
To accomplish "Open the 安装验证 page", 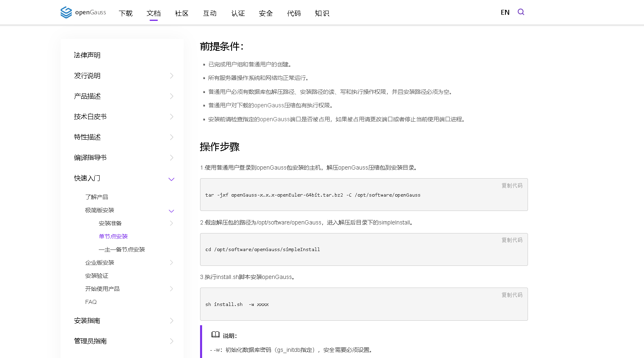I will click(97, 276).
